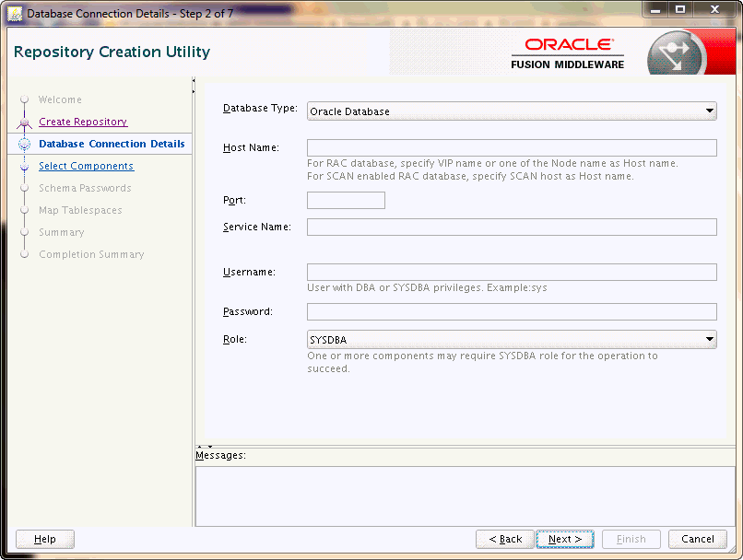The image size is (743, 560).
Task: Click the 'For SCAN enabled RAC database' hint
Action: click(x=470, y=176)
